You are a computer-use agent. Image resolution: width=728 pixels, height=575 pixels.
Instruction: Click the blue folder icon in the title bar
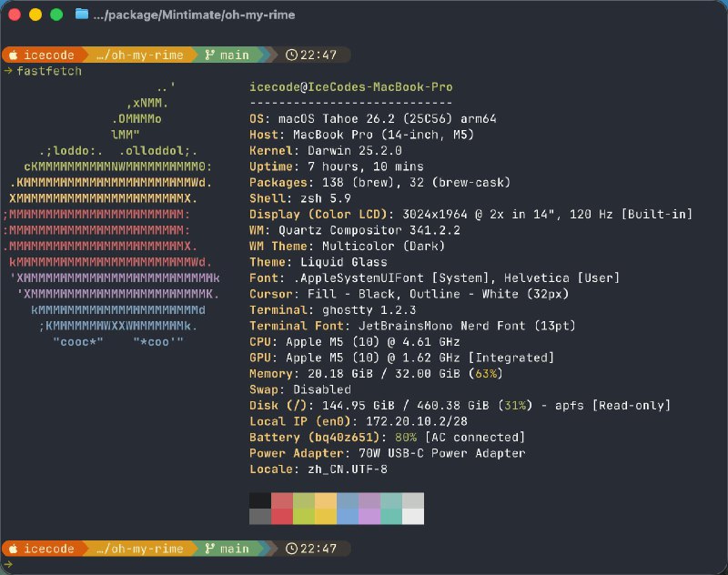(x=82, y=15)
